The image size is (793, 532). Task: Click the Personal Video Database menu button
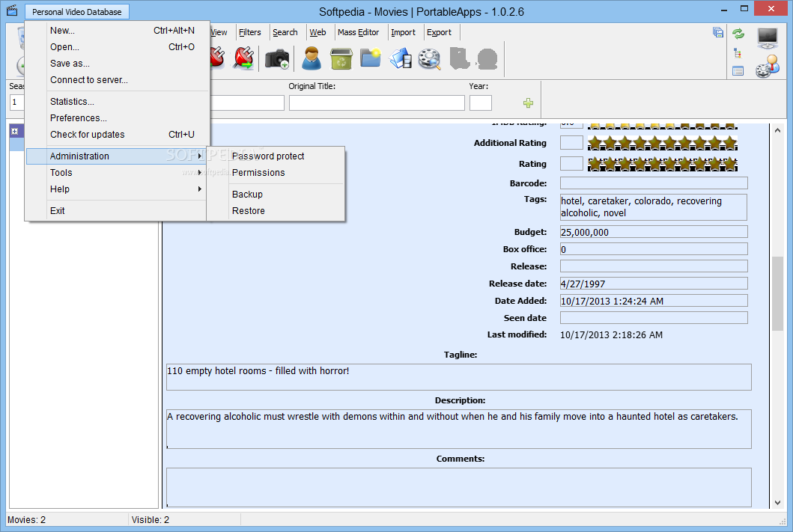pos(77,12)
